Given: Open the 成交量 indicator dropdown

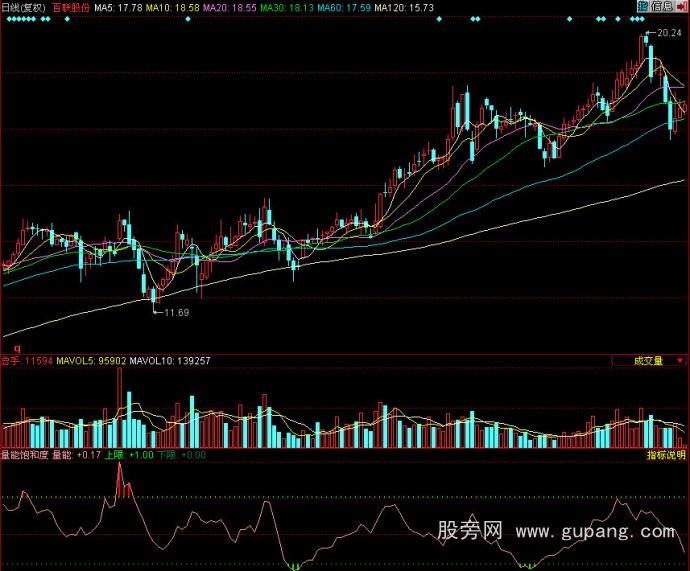Looking at the screenshot, I should [649, 361].
